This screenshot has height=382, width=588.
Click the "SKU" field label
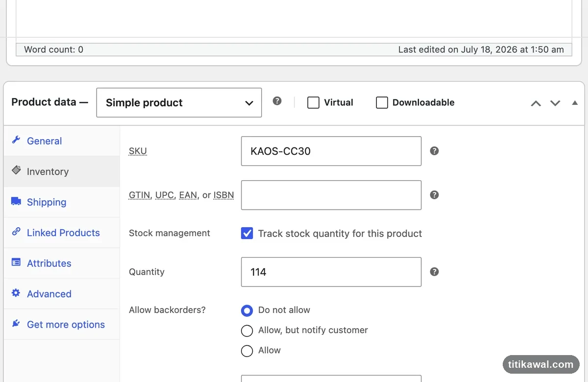pyautogui.click(x=138, y=151)
